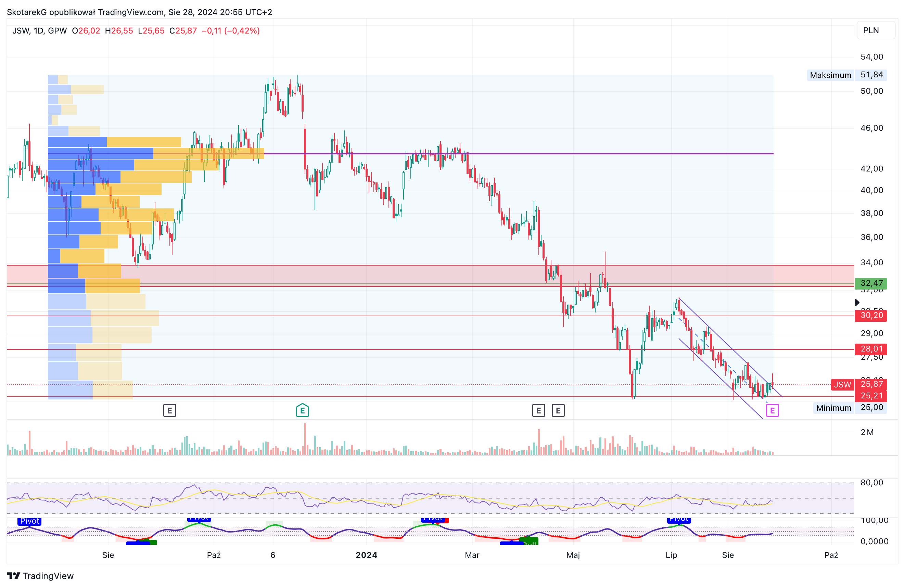This screenshot has width=905, height=588.
Task: Click the Maksimum label
Action: click(830, 75)
